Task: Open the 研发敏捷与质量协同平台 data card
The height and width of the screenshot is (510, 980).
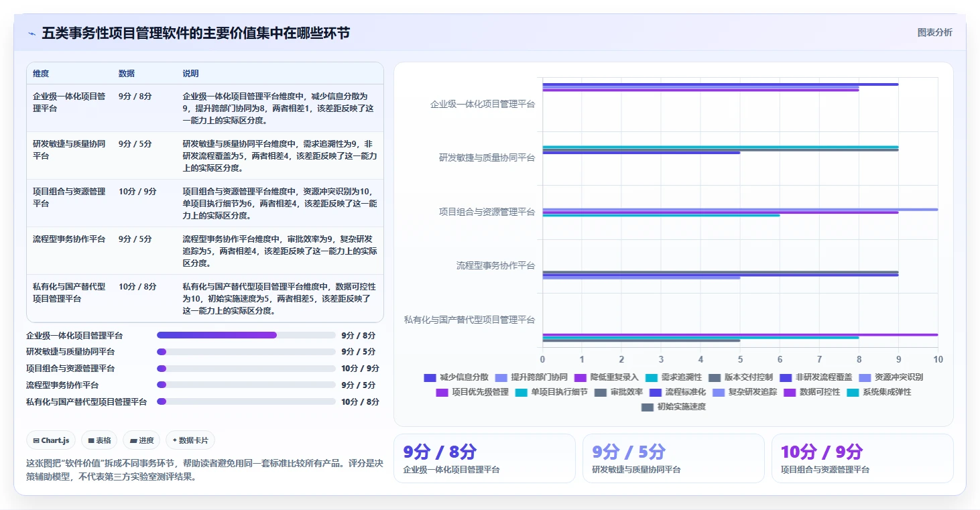Action: (673, 458)
